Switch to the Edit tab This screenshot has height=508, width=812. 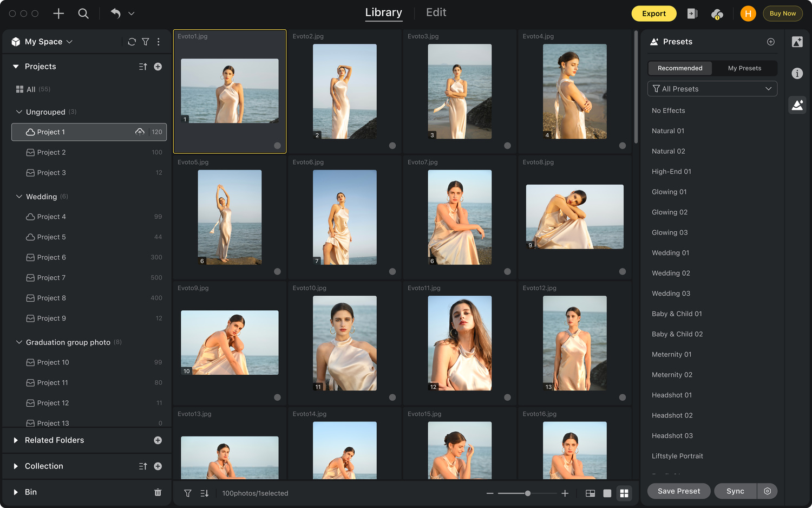click(436, 12)
